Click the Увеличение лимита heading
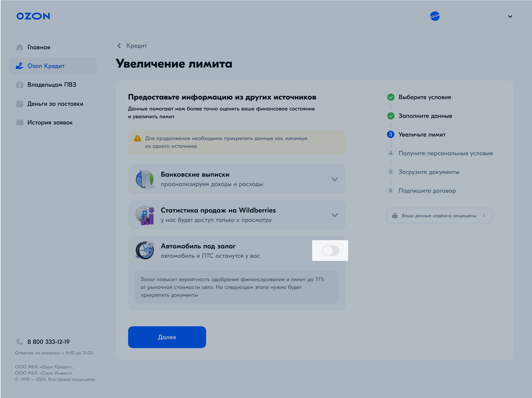The height and width of the screenshot is (398, 532). point(174,64)
